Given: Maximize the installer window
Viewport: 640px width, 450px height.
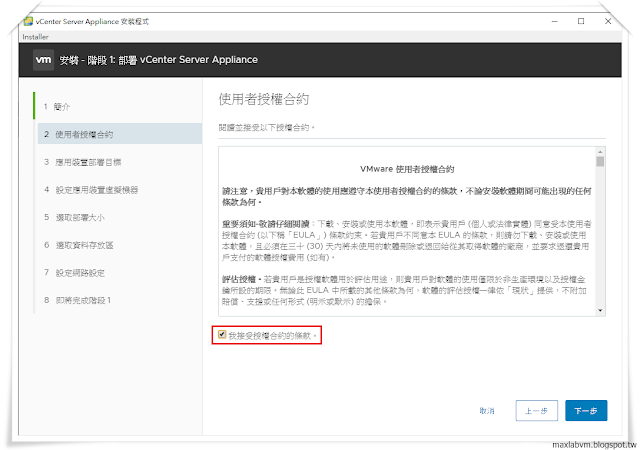Looking at the screenshot, I should click(x=581, y=21).
